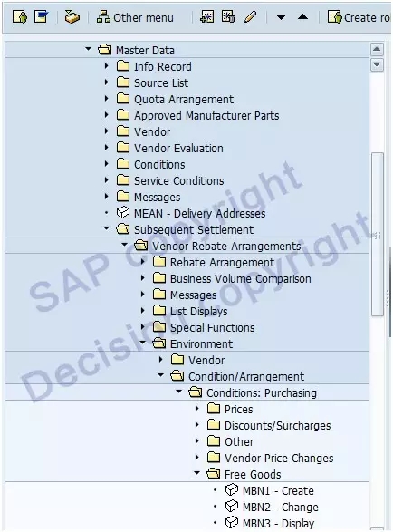Click the tree scrollbar up arrow
This screenshot has height=532, width=393.
[377, 50]
